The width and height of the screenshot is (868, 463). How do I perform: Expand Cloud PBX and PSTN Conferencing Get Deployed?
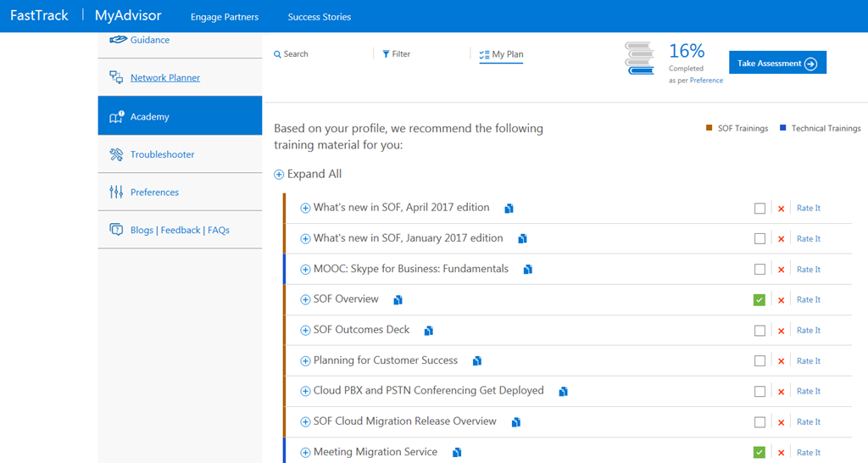click(x=305, y=392)
